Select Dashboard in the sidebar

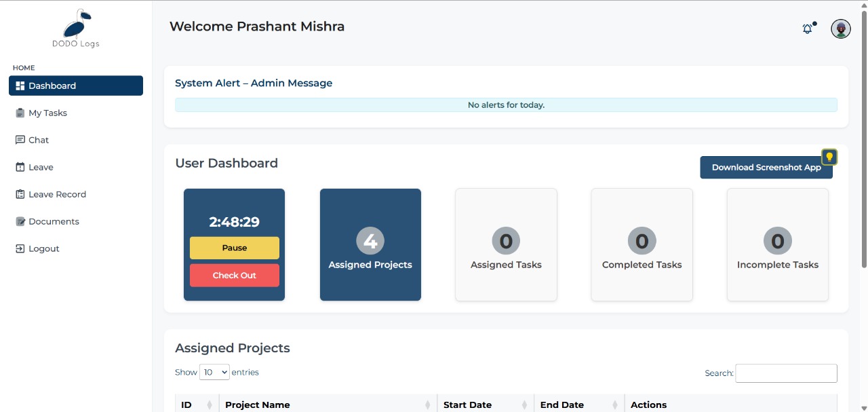point(76,86)
